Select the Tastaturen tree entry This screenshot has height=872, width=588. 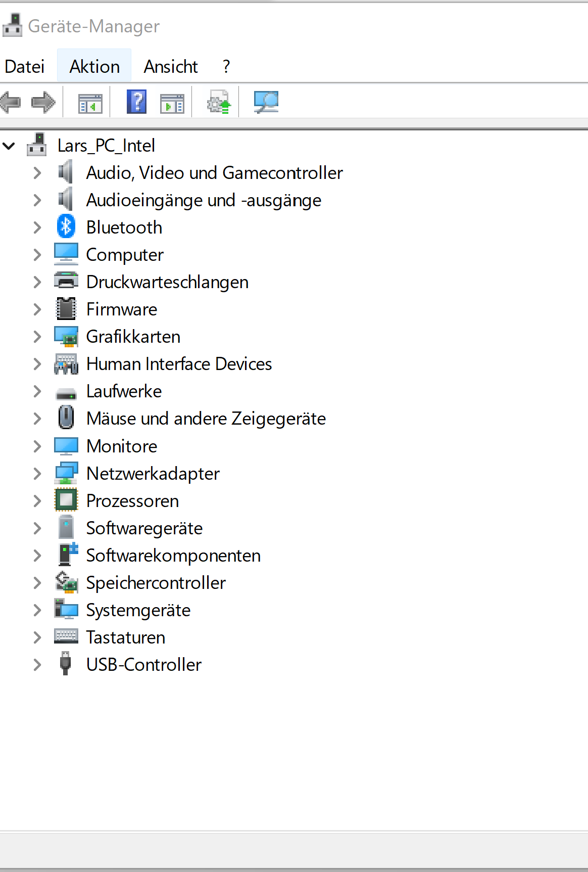click(x=125, y=637)
